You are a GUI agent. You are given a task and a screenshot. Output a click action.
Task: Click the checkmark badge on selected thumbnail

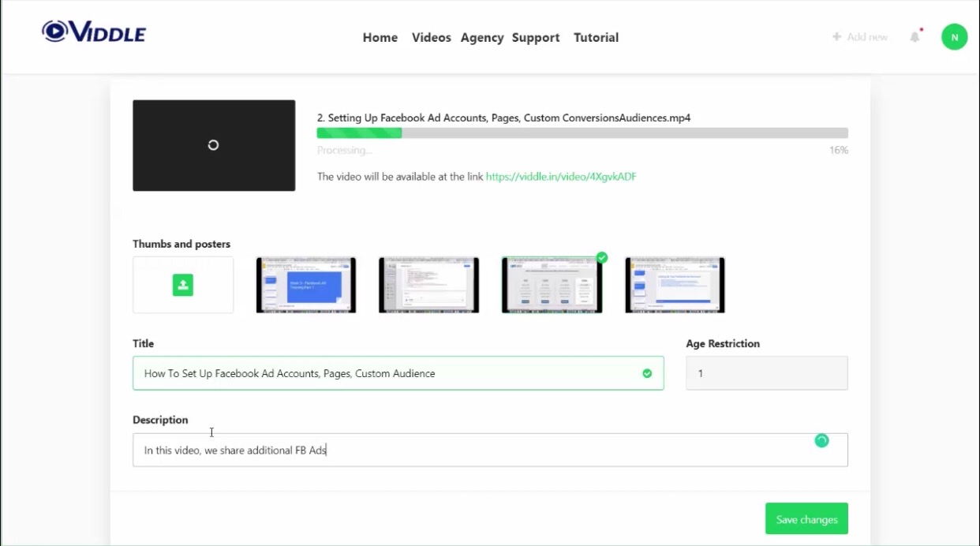tap(602, 257)
